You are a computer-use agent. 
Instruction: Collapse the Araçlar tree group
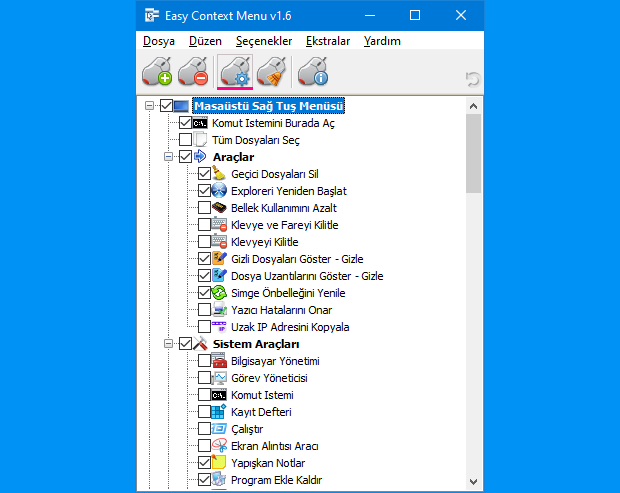[x=168, y=157]
